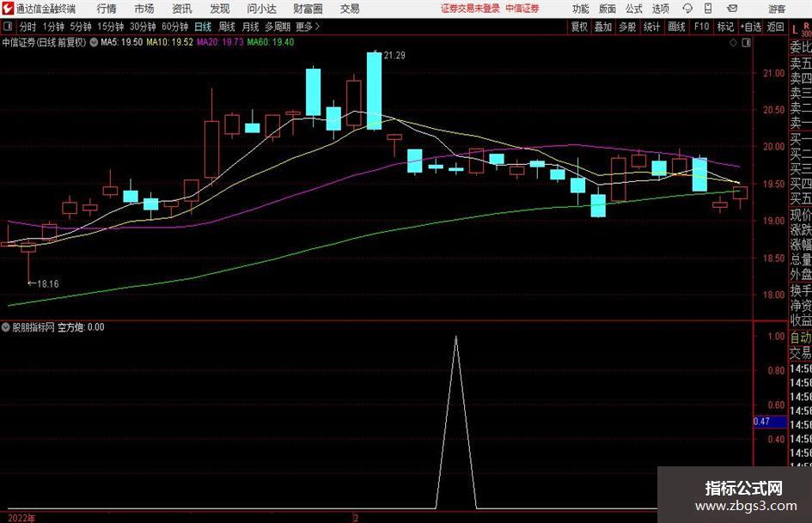Toggle the right info panel icon
This screenshot has height=523, width=812.
pos(746,43)
